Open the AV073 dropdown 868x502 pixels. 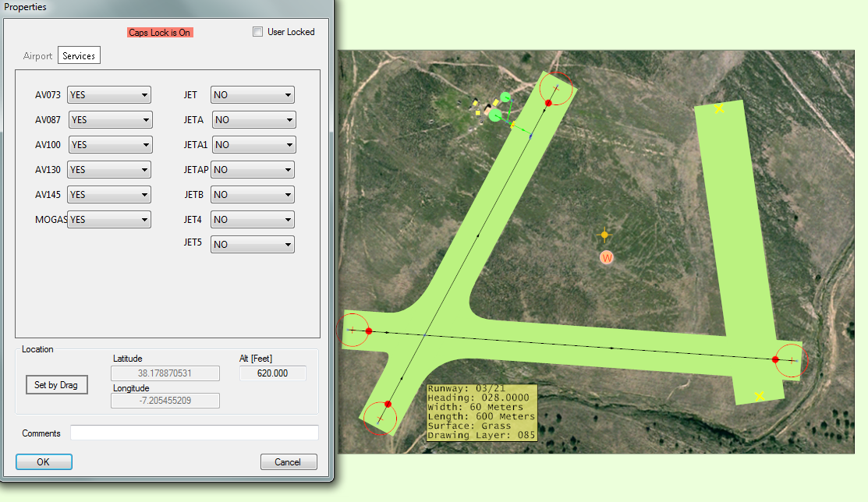click(x=108, y=95)
